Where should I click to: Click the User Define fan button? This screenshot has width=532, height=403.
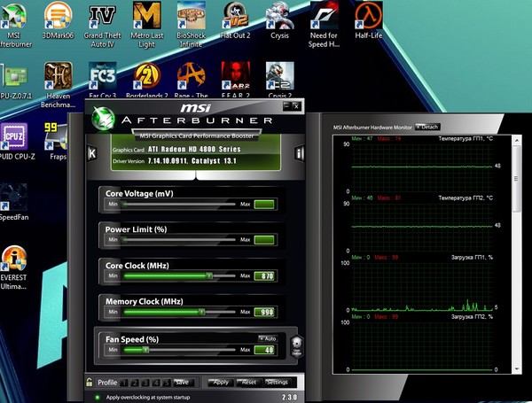296,346
